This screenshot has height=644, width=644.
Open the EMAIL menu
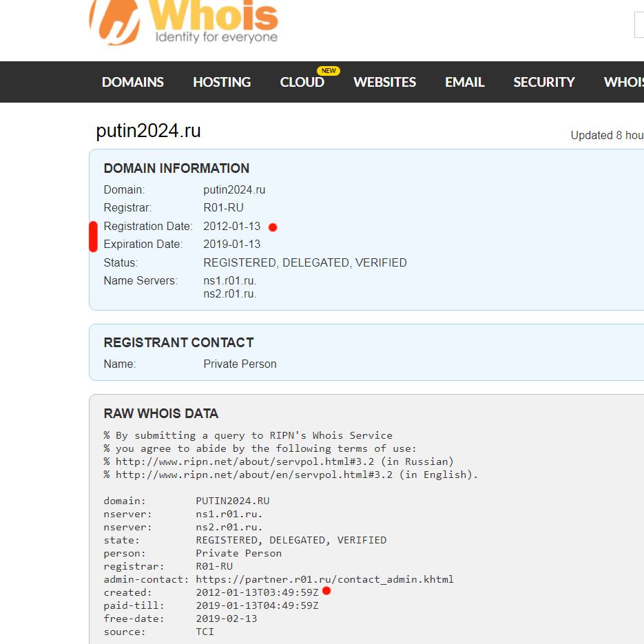pyautogui.click(x=464, y=82)
